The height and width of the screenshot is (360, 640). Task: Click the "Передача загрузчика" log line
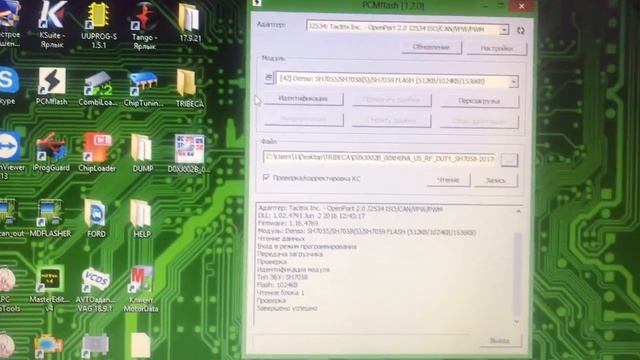tap(290, 254)
